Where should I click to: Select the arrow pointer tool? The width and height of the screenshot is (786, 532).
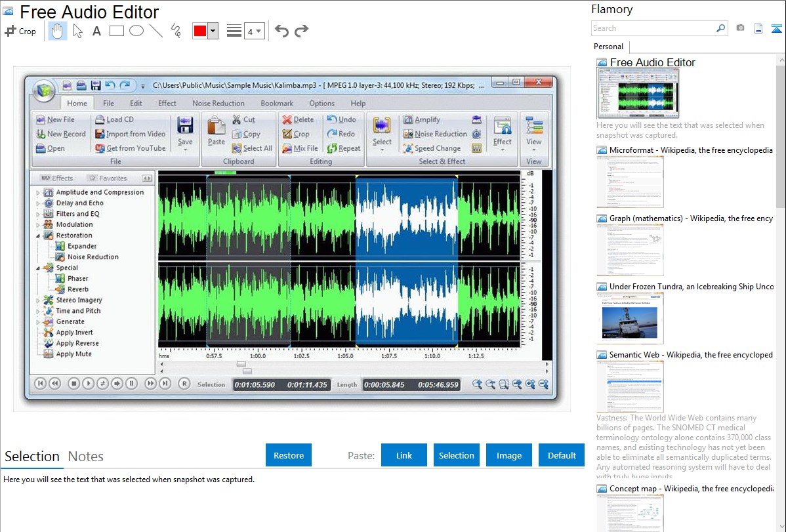[x=77, y=31]
